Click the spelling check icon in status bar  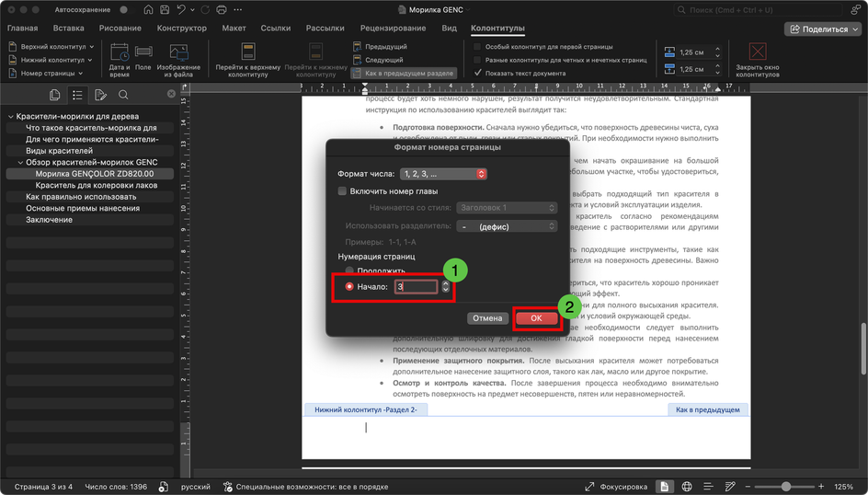(164, 487)
